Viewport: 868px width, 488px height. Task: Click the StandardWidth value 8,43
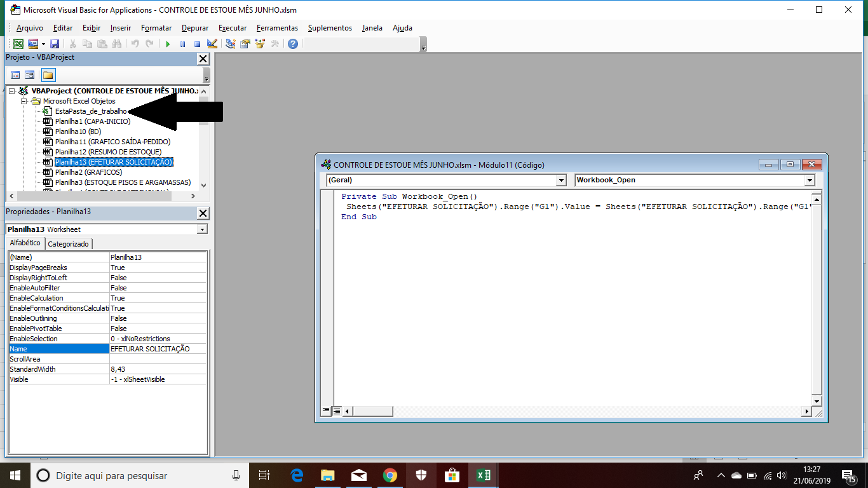[x=158, y=369]
